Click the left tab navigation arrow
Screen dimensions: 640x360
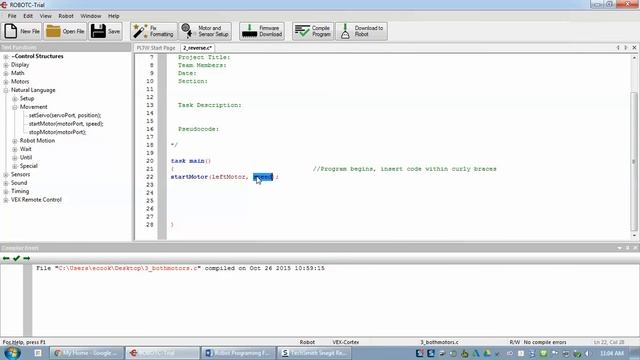click(x=618, y=48)
